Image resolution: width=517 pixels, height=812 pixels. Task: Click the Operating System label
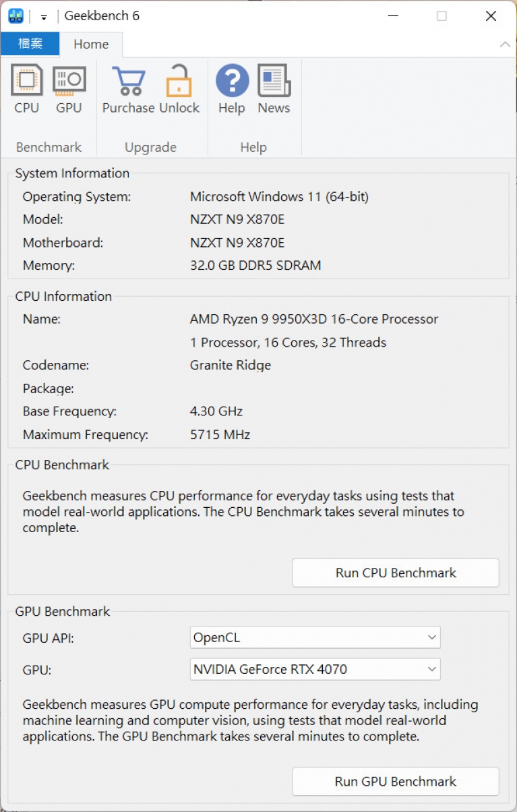point(77,197)
